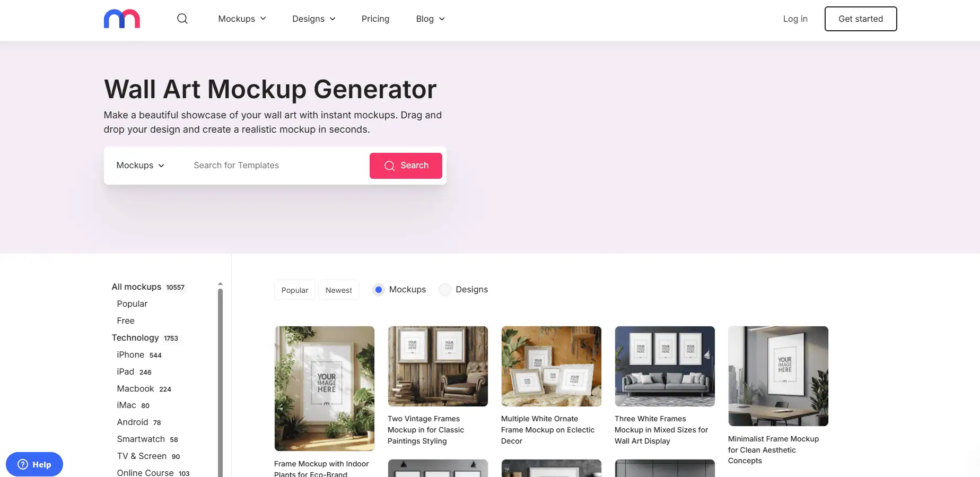The width and height of the screenshot is (980, 477).
Task: Open the Mockups dropdown in the search box
Action: (141, 166)
